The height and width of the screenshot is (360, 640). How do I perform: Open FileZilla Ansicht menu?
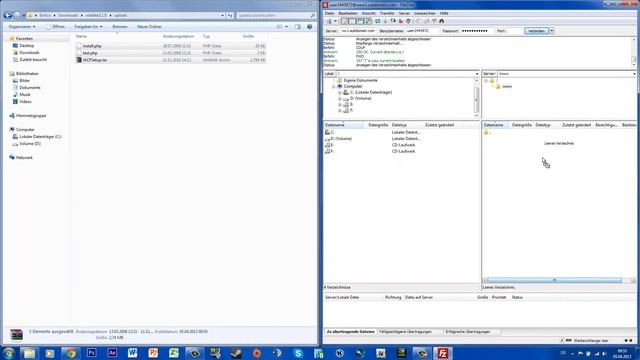pyautogui.click(x=369, y=13)
